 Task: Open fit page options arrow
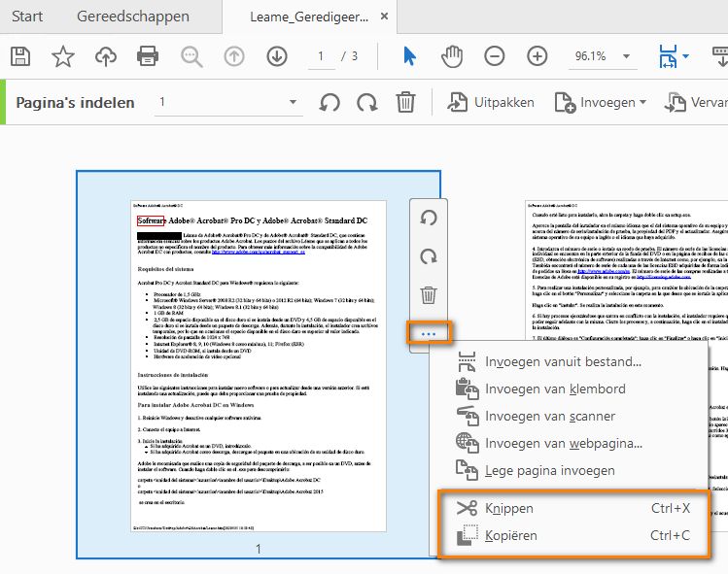point(686,56)
